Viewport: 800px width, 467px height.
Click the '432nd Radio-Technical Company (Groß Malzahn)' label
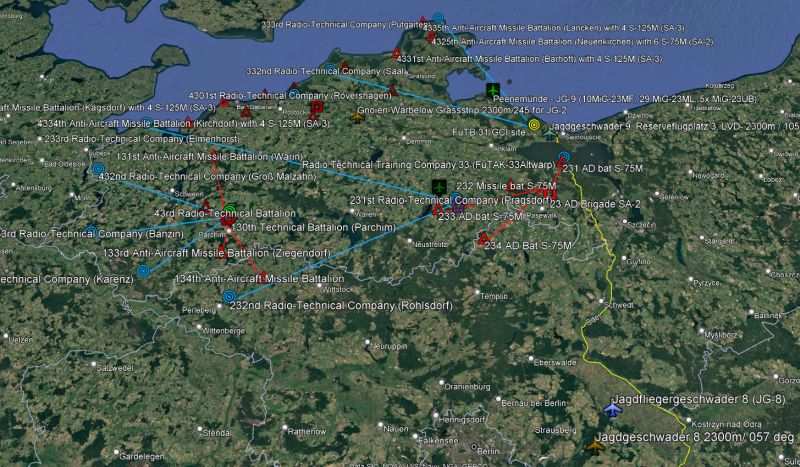tap(207, 177)
